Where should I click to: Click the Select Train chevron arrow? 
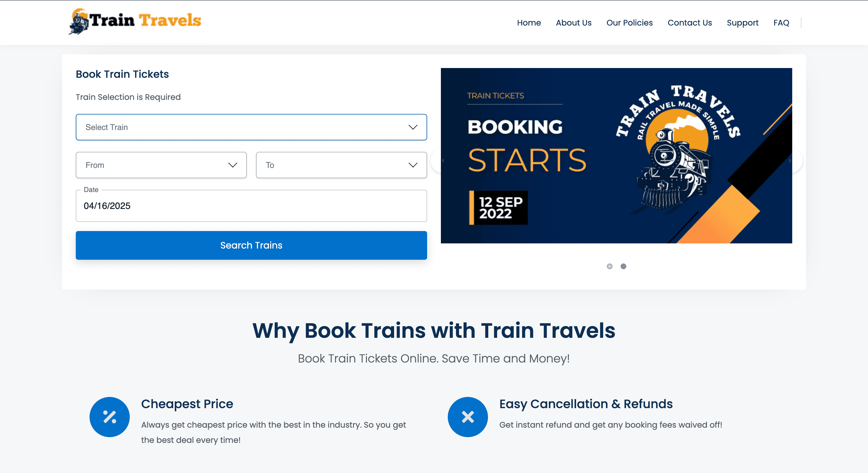(x=413, y=127)
